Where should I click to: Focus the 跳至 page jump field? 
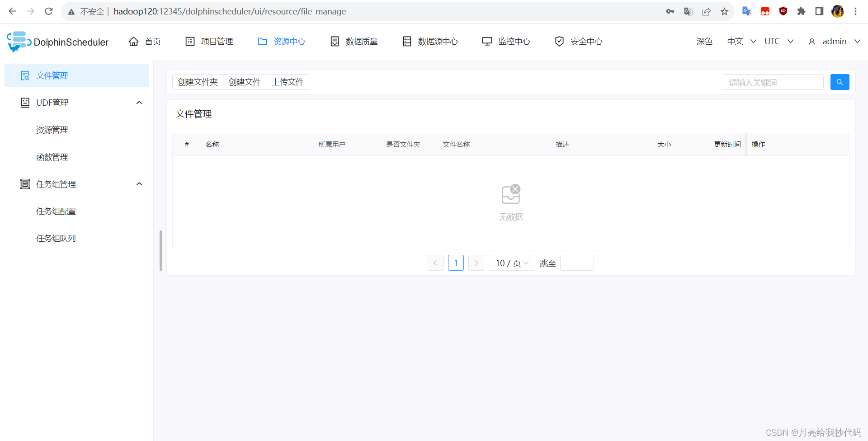[x=577, y=263]
